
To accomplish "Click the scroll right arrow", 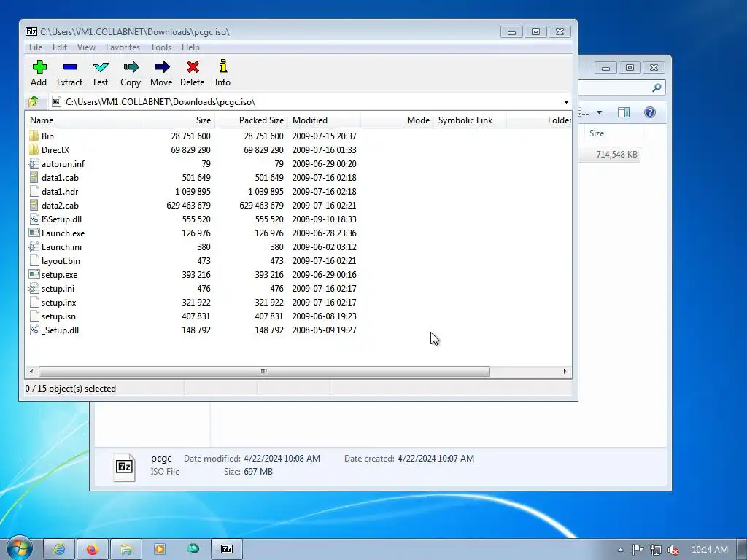I will pyautogui.click(x=565, y=371).
